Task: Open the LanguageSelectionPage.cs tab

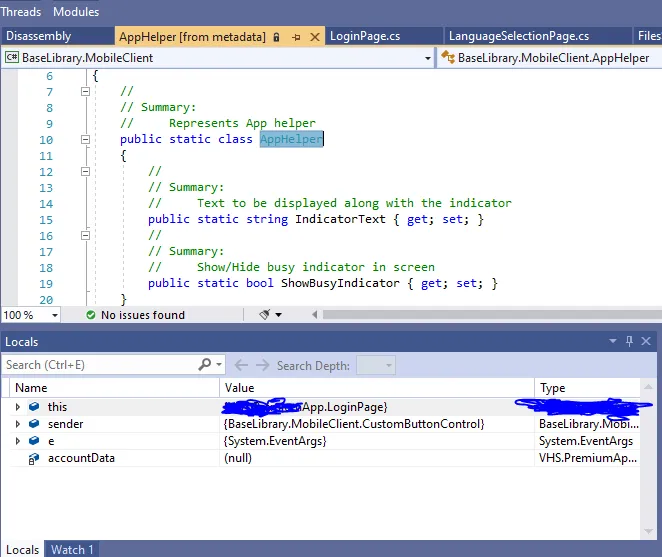Action: pyautogui.click(x=518, y=36)
